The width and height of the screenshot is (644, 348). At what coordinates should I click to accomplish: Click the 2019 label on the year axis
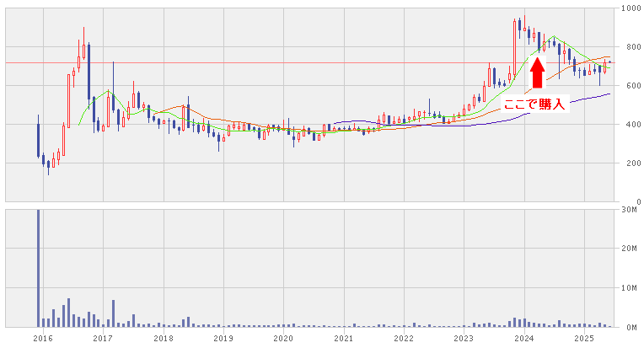(223, 339)
